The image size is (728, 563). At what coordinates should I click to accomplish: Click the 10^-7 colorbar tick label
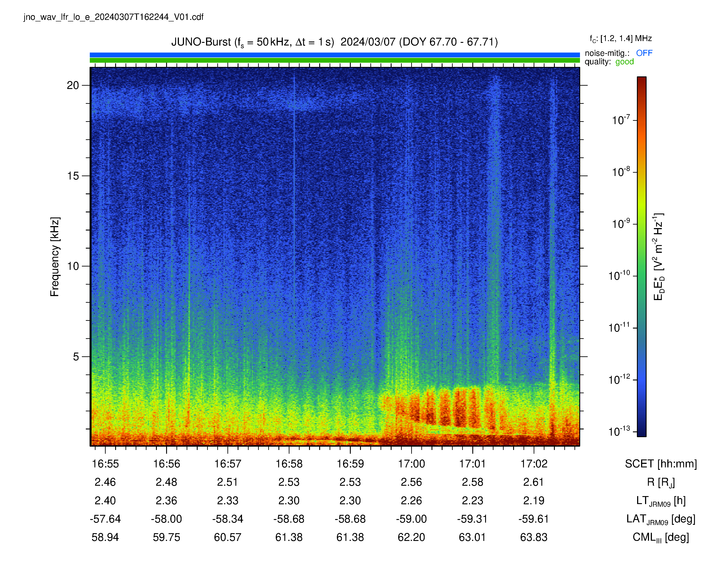coord(621,120)
